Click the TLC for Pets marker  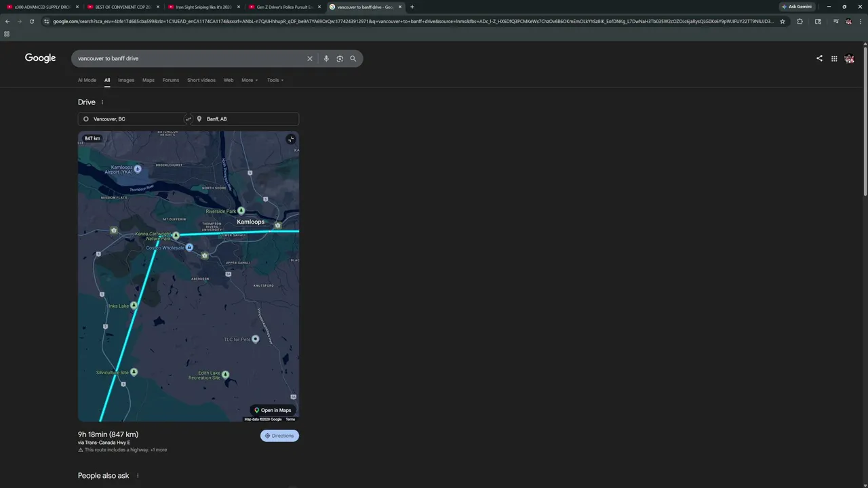pos(255,339)
